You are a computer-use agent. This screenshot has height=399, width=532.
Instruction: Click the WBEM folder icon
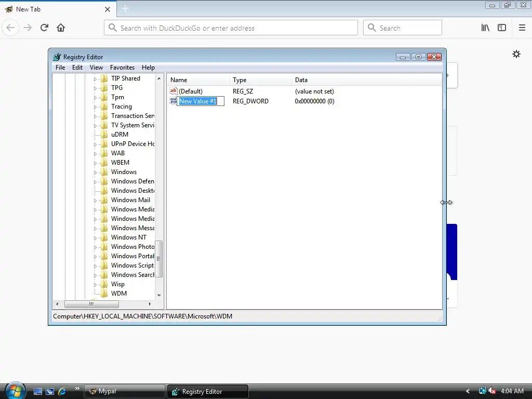point(104,163)
